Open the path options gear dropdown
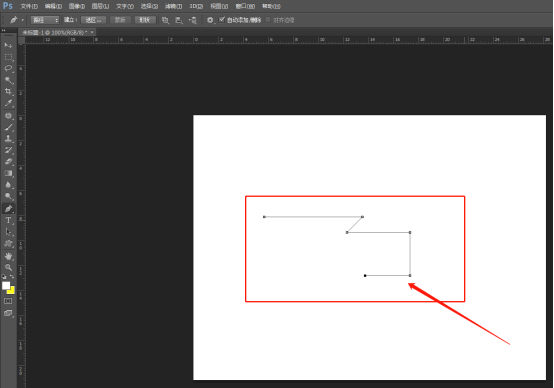Image resolution: width=554 pixels, height=388 pixels. tap(210, 20)
